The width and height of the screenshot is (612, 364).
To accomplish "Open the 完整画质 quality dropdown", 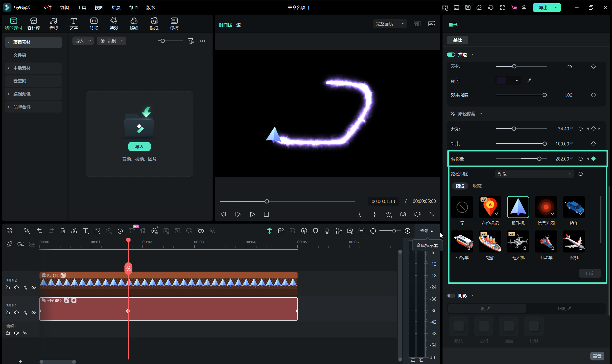I will [390, 24].
